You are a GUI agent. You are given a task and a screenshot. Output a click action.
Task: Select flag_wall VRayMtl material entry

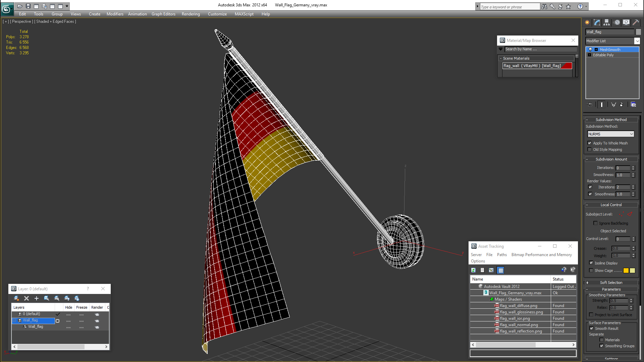click(x=537, y=66)
